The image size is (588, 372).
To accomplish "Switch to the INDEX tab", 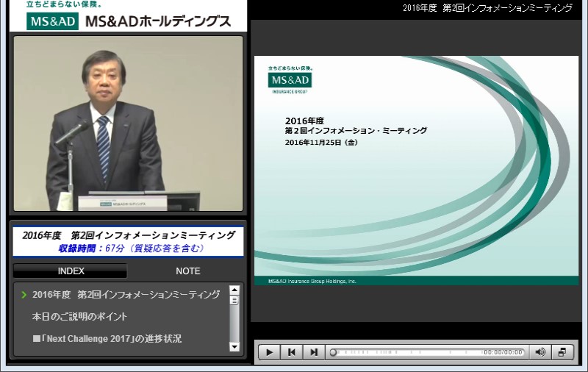I will [71, 271].
